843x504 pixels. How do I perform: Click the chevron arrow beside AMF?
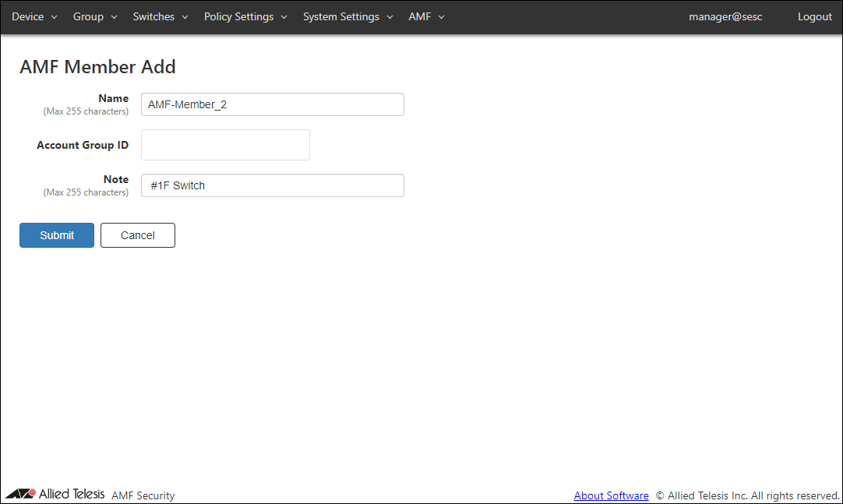441,17
